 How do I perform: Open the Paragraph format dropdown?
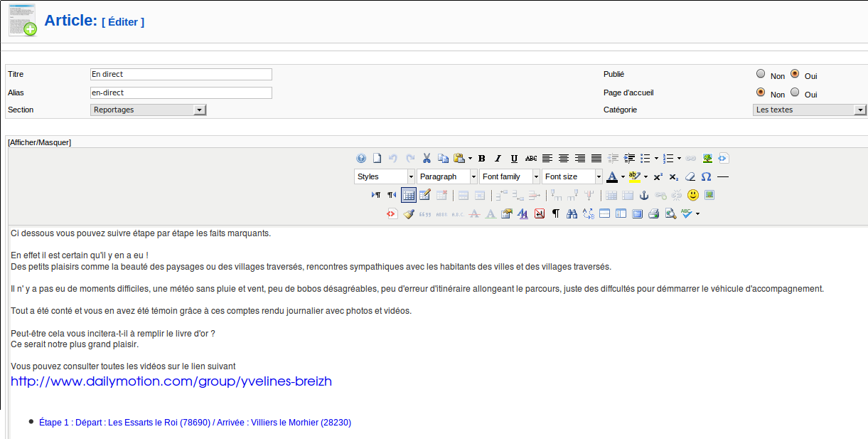point(447,176)
